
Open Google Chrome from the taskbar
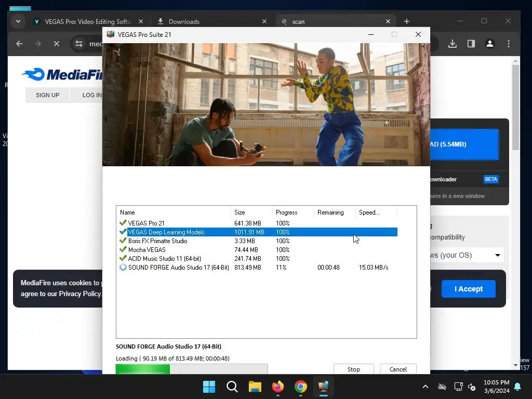(301, 387)
